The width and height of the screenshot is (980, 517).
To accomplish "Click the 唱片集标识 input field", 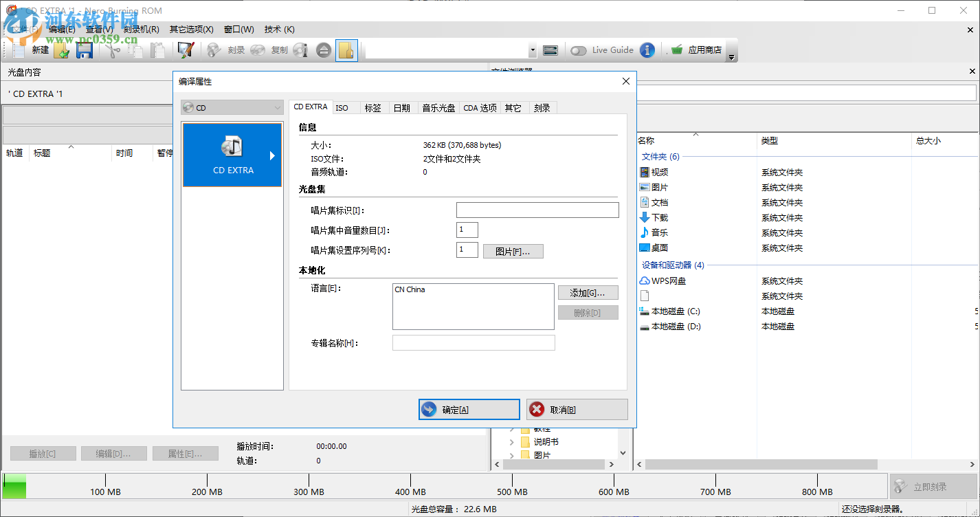I will click(537, 210).
